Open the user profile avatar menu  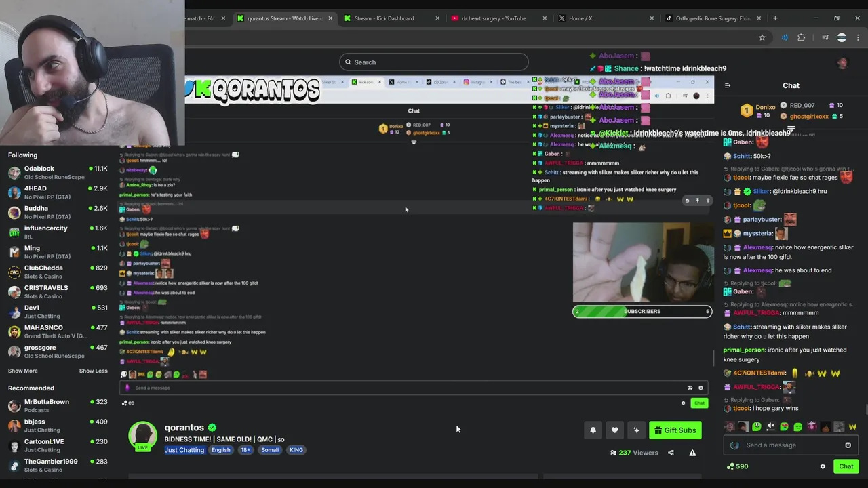point(842,62)
